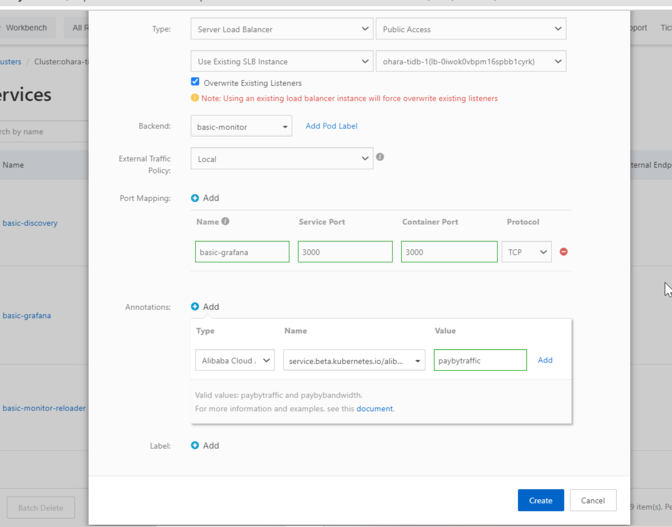
Task: Open the basic-grafana service link
Action: coord(27,315)
